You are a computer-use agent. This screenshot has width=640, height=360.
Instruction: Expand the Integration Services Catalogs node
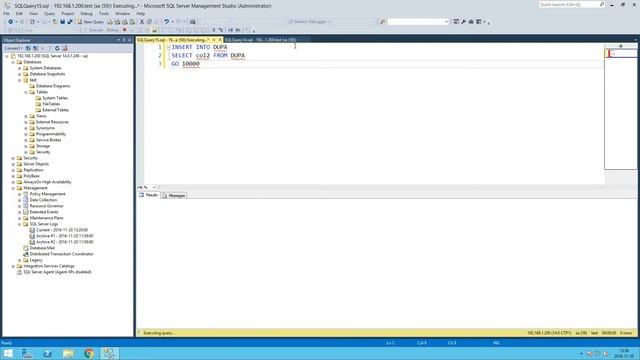(x=13, y=266)
